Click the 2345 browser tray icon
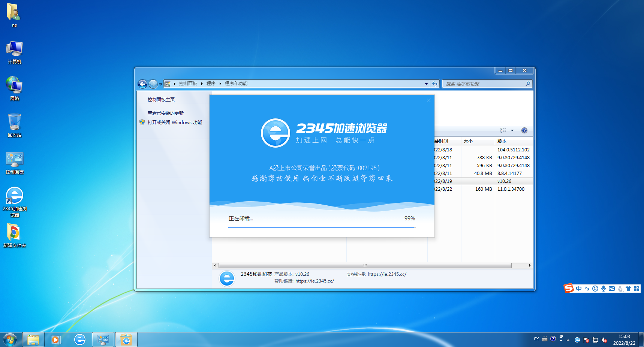644x347 pixels. pos(577,340)
